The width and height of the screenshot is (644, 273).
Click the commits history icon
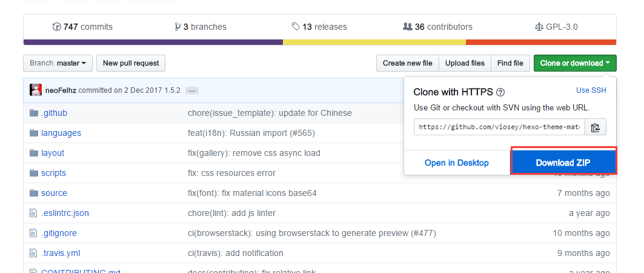tap(57, 27)
